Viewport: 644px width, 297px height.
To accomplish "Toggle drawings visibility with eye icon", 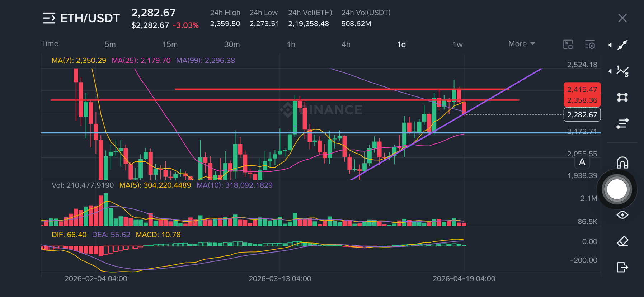I will click(x=622, y=215).
